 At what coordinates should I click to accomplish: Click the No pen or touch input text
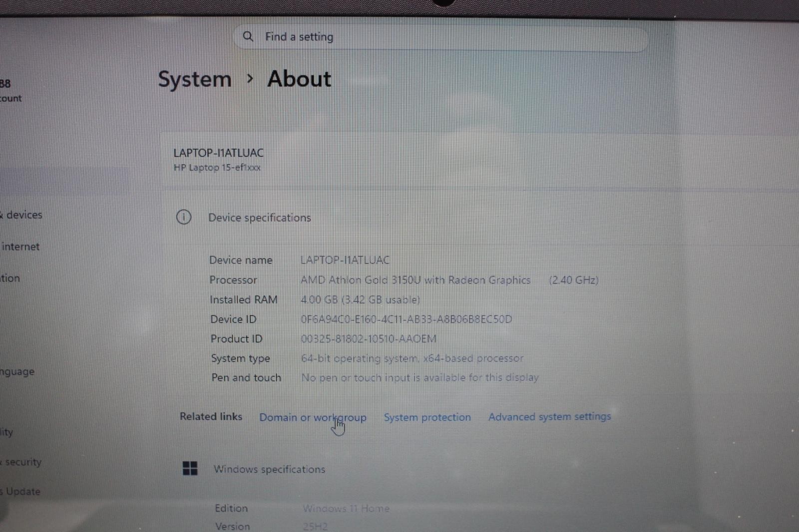point(420,378)
